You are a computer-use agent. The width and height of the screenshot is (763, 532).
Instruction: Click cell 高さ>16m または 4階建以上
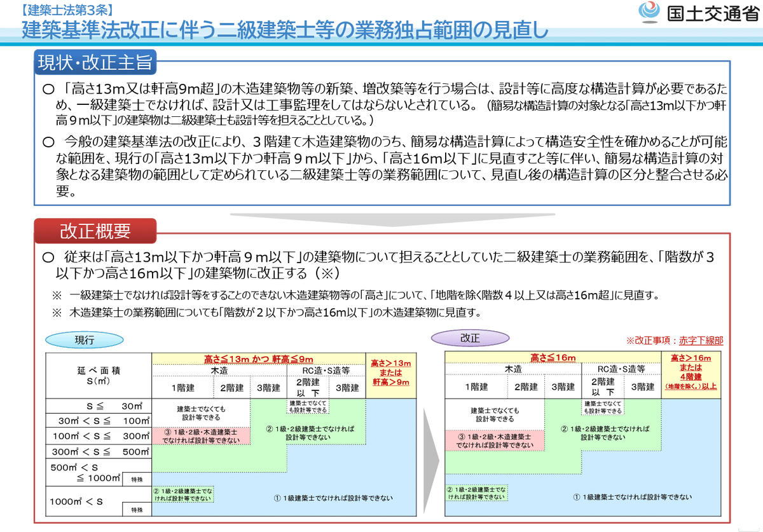(691, 374)
